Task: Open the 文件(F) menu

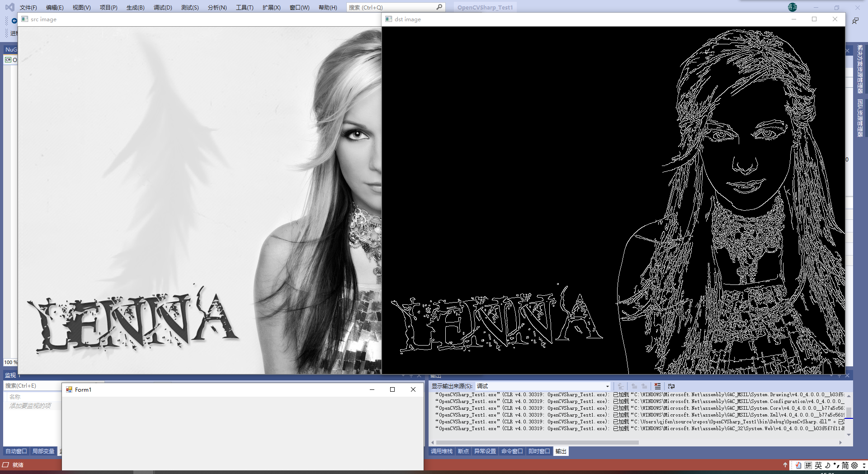Action: [28, 8]
